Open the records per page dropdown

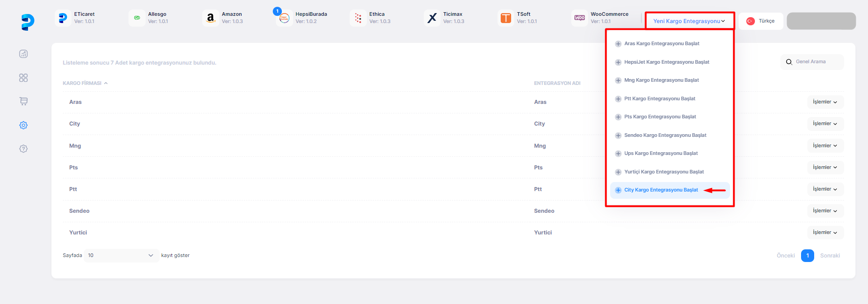point(121,256)
